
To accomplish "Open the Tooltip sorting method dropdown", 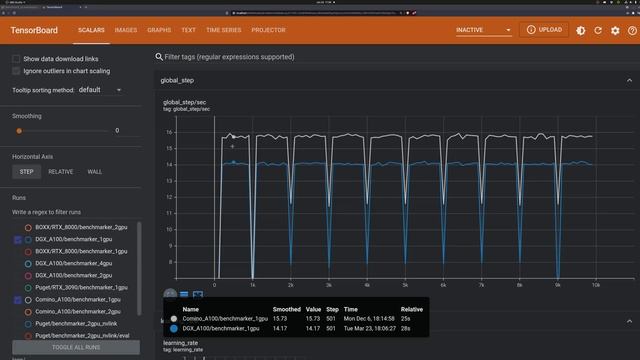I will coord(100,90).
